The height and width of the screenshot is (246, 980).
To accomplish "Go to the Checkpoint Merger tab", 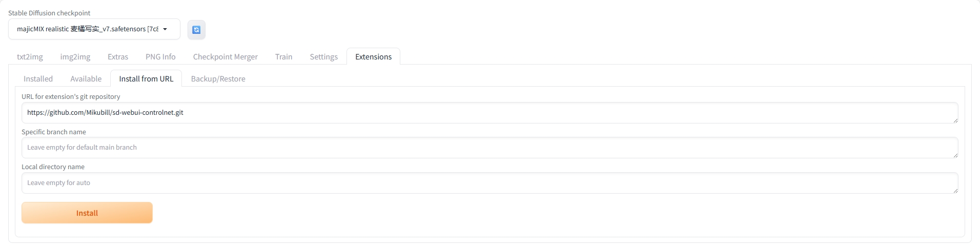I will (x=225, y=56).
